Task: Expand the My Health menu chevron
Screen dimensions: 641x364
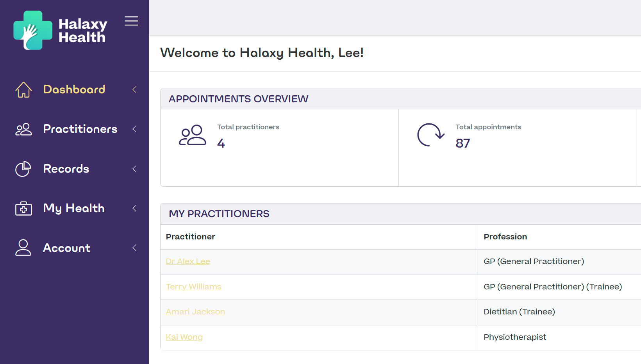Action: click(x=134, y=208)
